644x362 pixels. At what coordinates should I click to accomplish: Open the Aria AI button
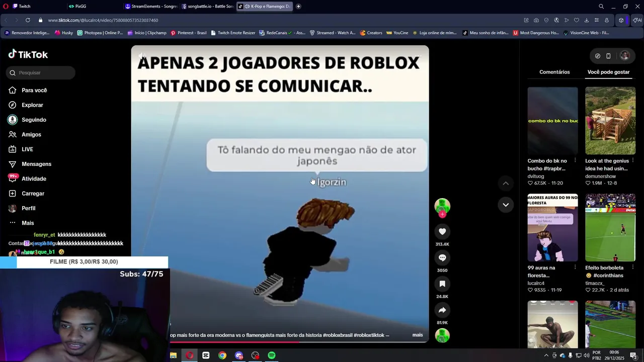(x=637, y=20)
